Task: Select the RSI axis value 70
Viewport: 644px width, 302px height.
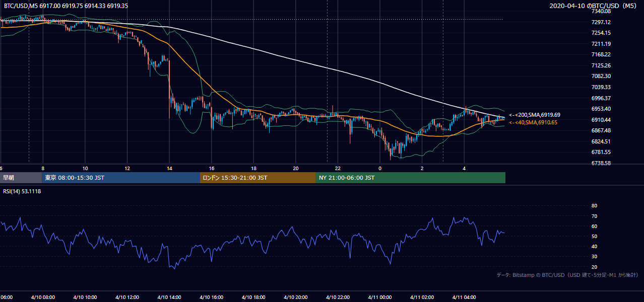Action: point(594,216)
